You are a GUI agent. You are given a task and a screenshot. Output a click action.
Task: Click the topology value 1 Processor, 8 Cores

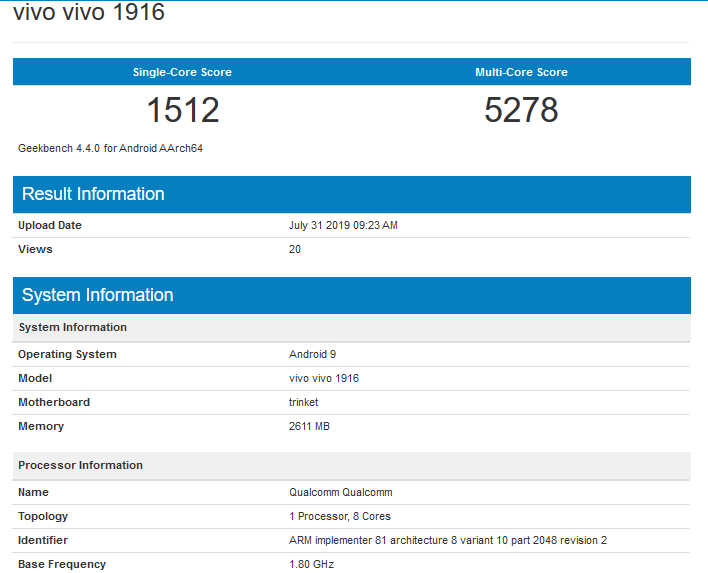[x=340, y=516]
